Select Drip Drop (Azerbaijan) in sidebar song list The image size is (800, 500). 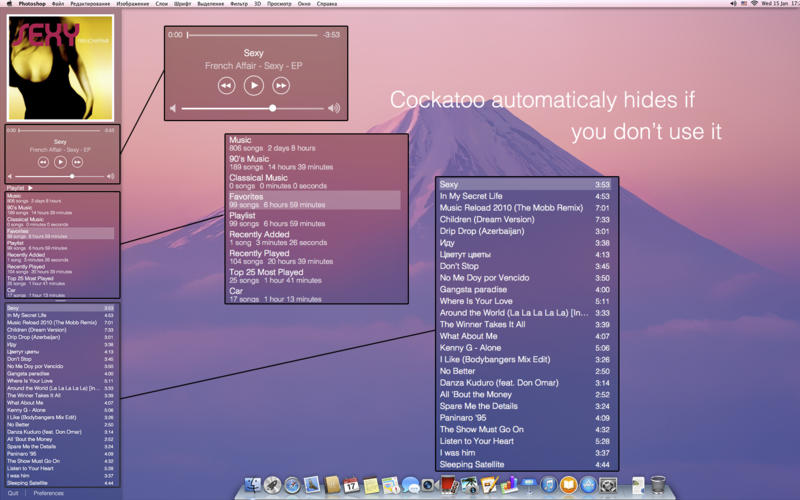coord(60,337)
